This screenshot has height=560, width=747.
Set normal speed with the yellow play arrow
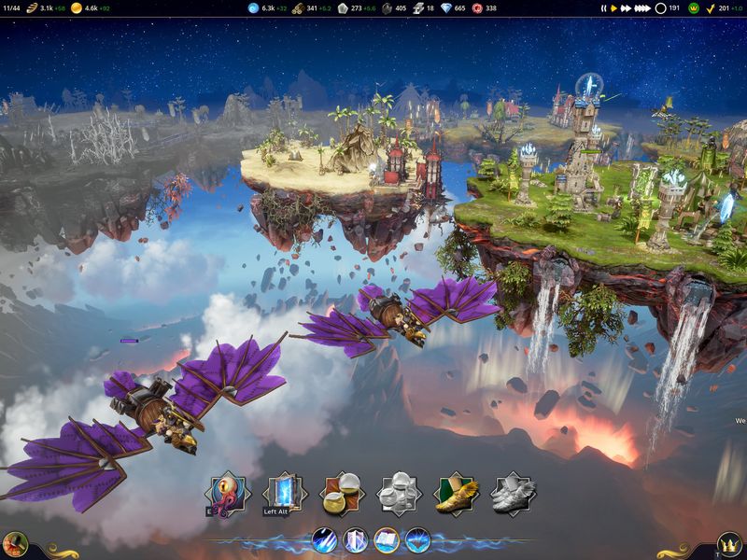pyautogui.click(x=614, y=8)
